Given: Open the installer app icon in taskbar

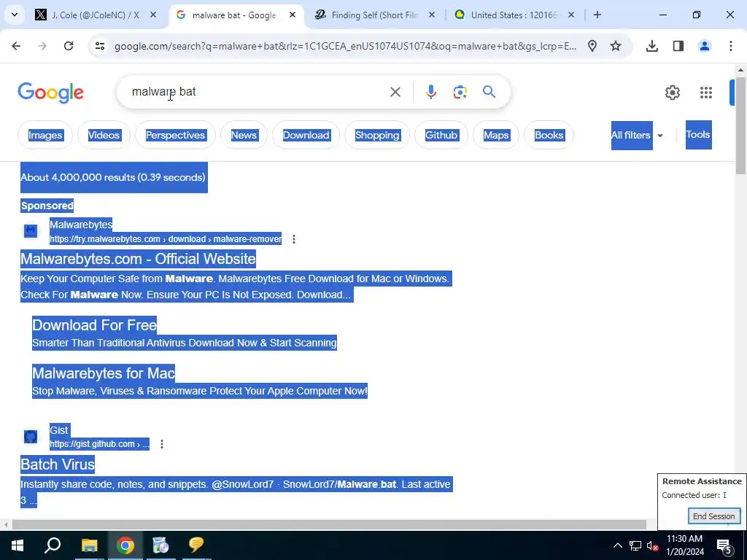Looking at the screenshot, I should 160,545.
